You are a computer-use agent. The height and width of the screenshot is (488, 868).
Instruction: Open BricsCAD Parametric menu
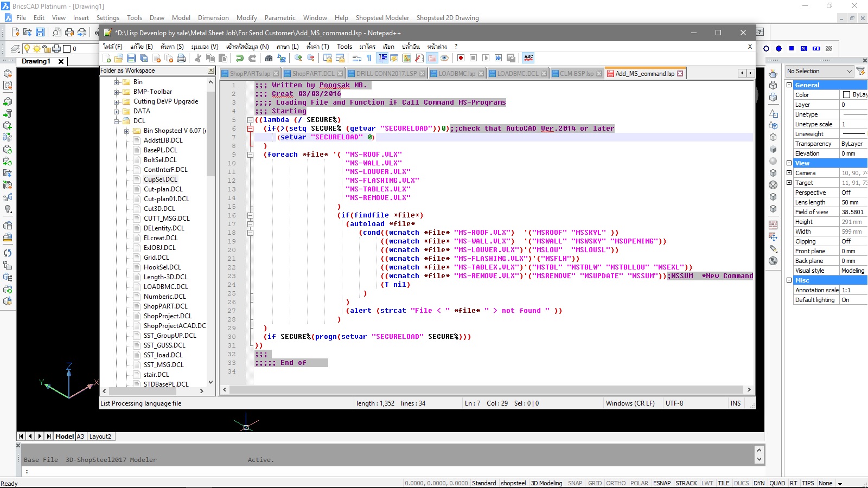point(280,18)
